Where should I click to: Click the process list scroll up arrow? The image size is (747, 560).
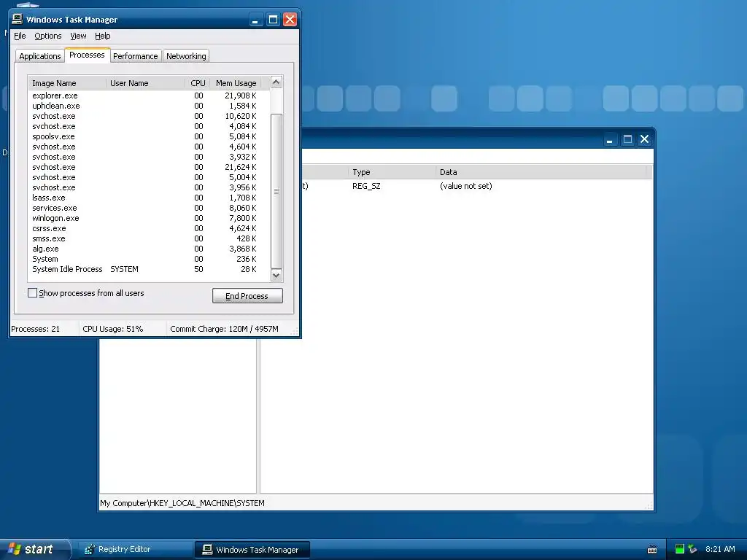(x=276, y=82)
